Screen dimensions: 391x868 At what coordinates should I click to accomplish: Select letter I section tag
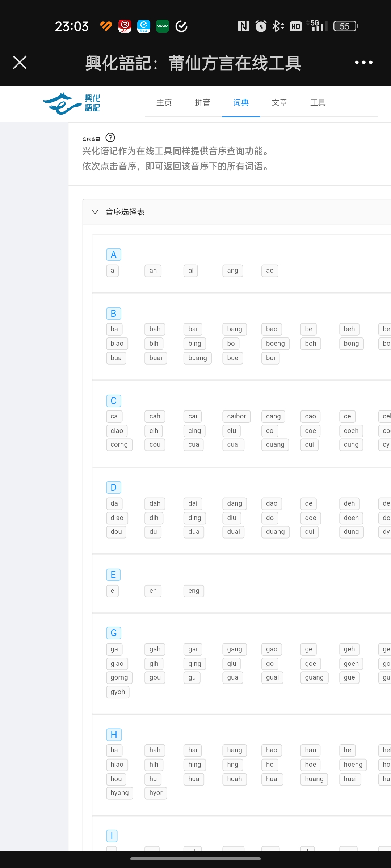coord(112,836)
